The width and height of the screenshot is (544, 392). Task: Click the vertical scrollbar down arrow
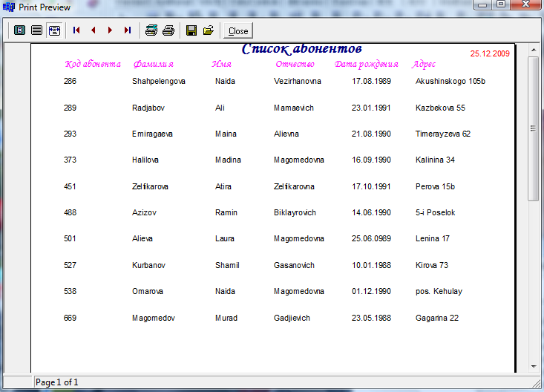(533, 366)
